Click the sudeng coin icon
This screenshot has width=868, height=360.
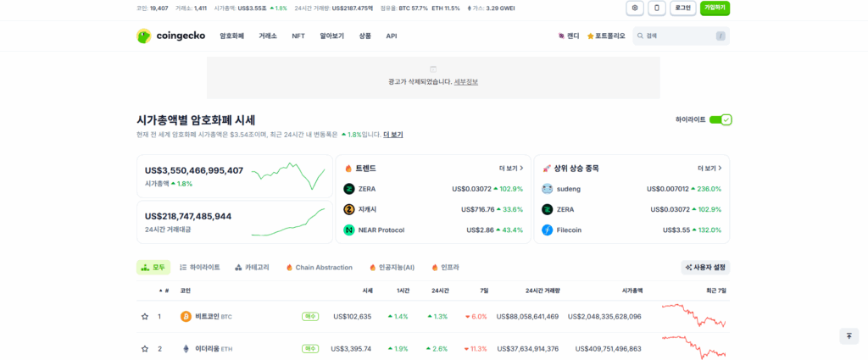[547, 189]
